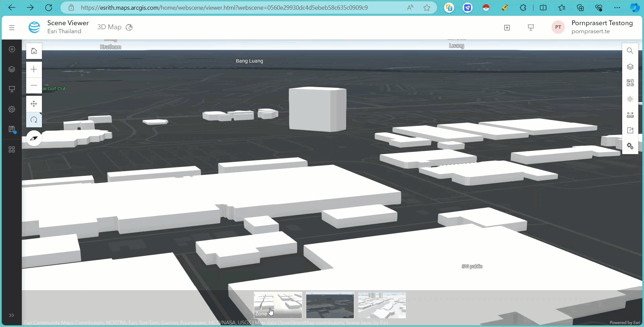The height and width of the screenshot is (327, 644).
Task: Go forward in browser
Action: [x=30, y=8]
